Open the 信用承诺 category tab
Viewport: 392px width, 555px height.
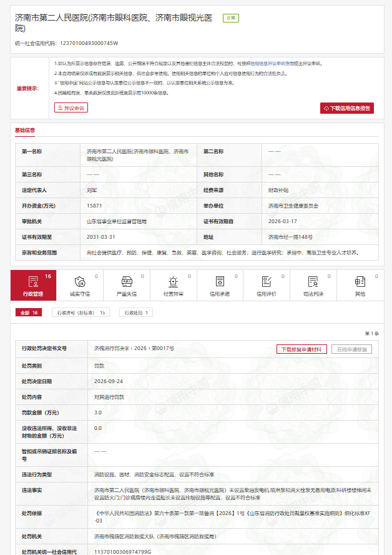coord(220,285)
